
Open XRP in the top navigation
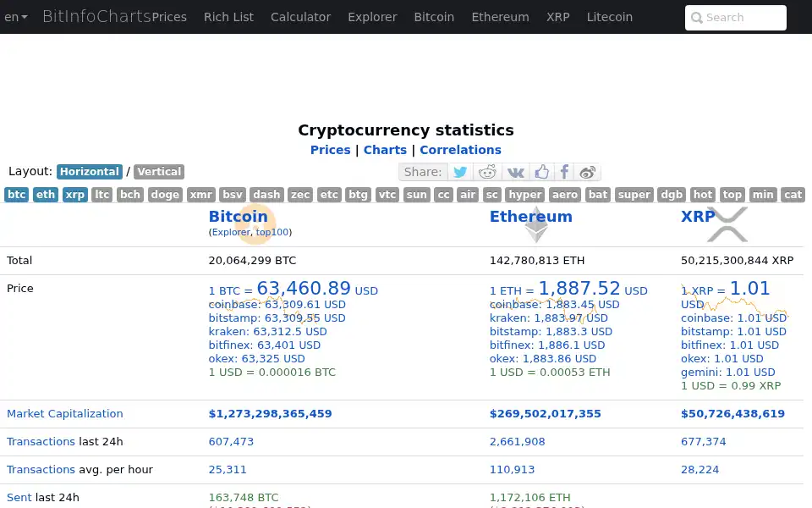click(x=558, y=17)
